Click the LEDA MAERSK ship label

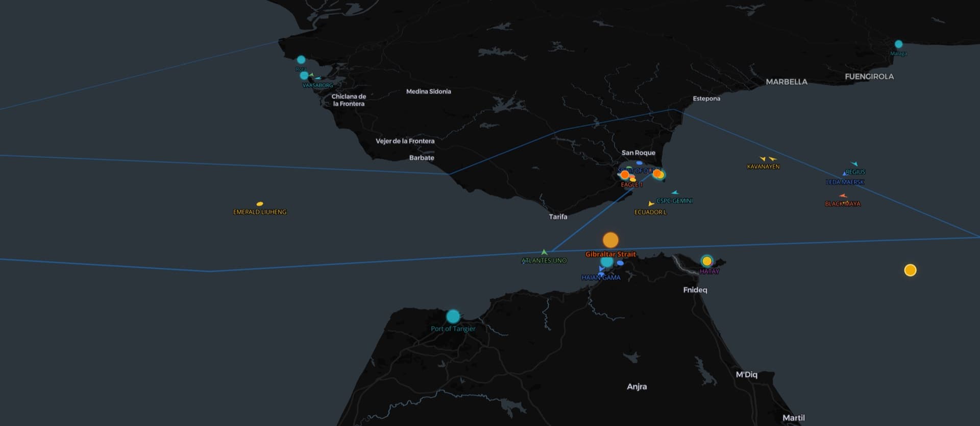[845, 182]
